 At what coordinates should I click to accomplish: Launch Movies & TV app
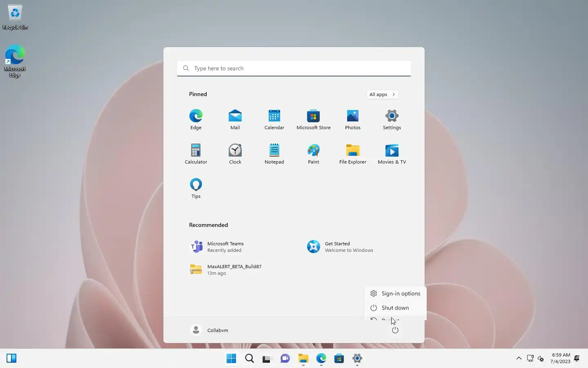pos(392,154)
